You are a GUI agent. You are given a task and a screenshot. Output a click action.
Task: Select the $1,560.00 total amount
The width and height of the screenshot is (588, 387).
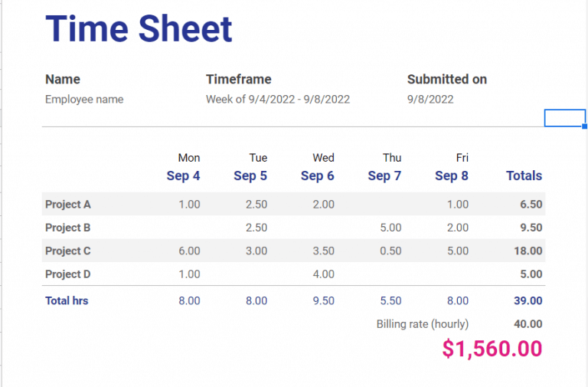pos(492,349)
